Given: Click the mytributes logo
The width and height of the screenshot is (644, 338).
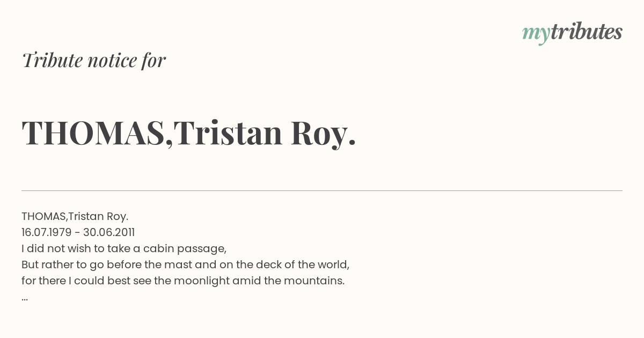Looking at the screenshot, I should coord(572,33).
